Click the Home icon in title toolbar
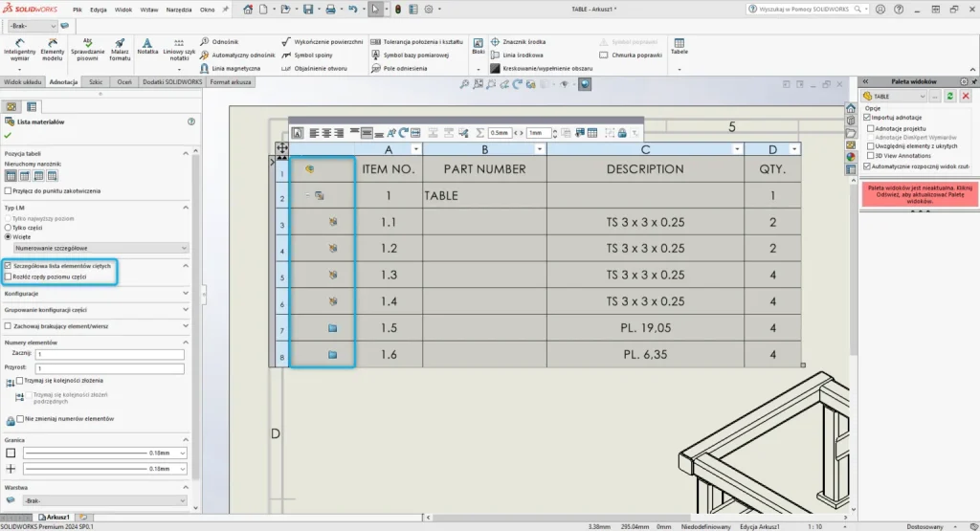Screen dimensions: 980x531 click(248, 10)
